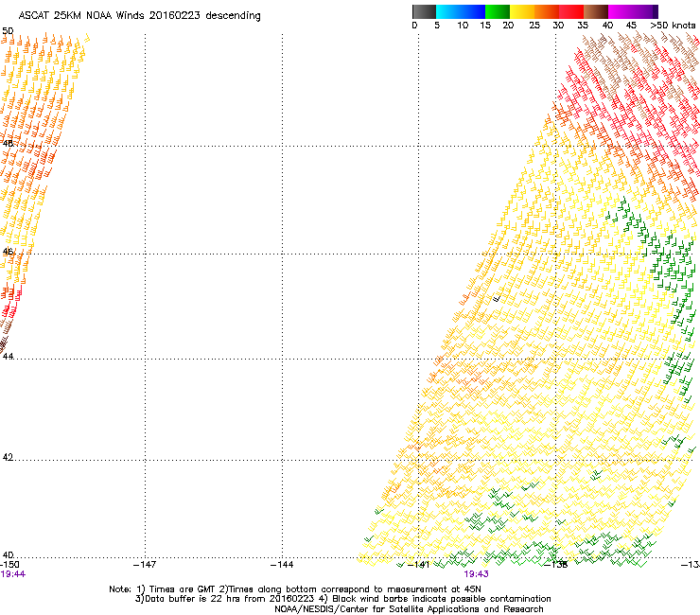Image resolution: width=700 pixels, height=615 pixels.
Task: Click the legend tick label 10
Action: pos(463,26)
